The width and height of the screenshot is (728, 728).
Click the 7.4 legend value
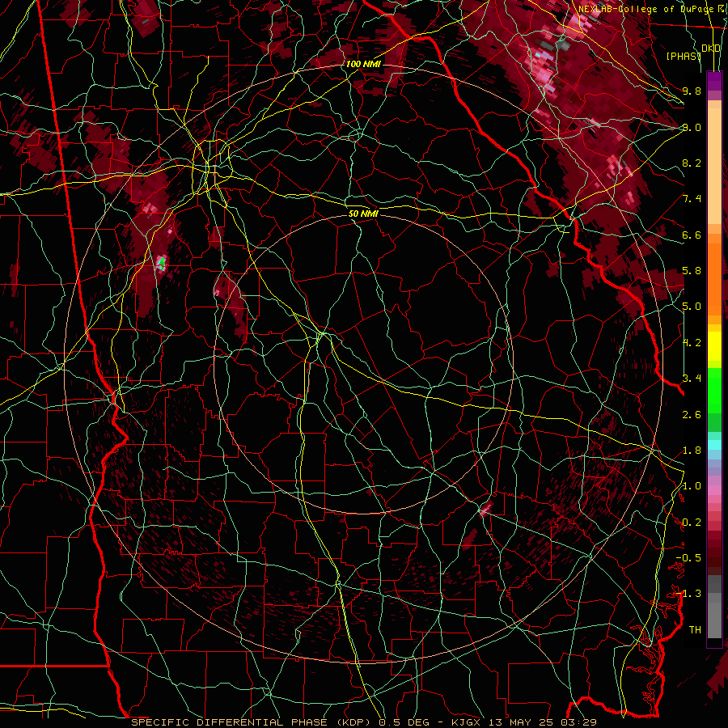(692, 199)
